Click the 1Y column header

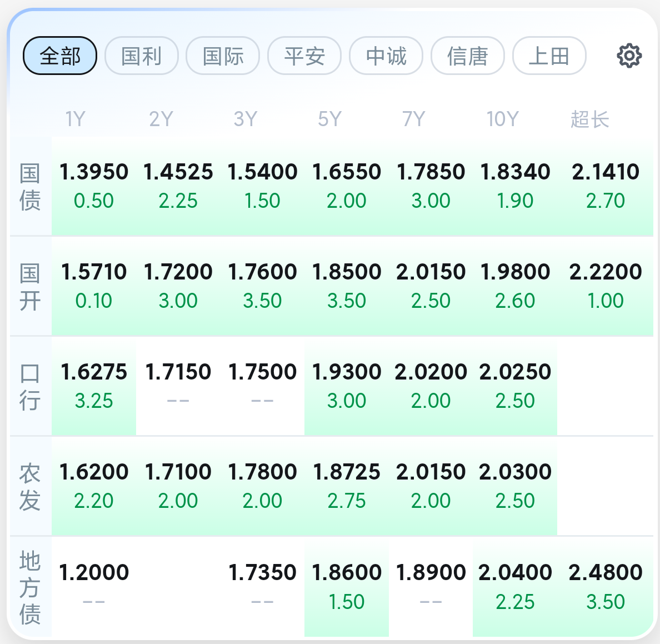(x=76, y=119)
